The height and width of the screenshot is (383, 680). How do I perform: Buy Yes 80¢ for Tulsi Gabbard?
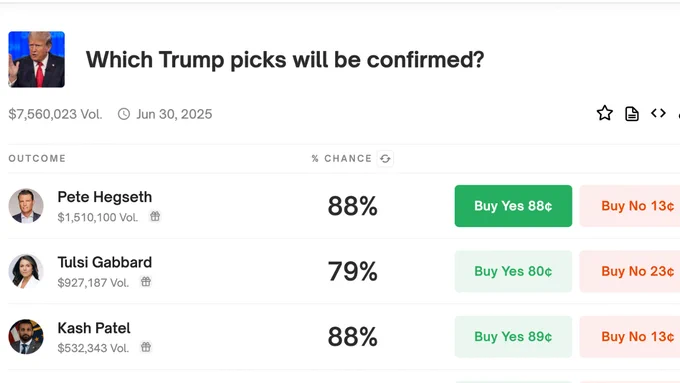[513, 272]
